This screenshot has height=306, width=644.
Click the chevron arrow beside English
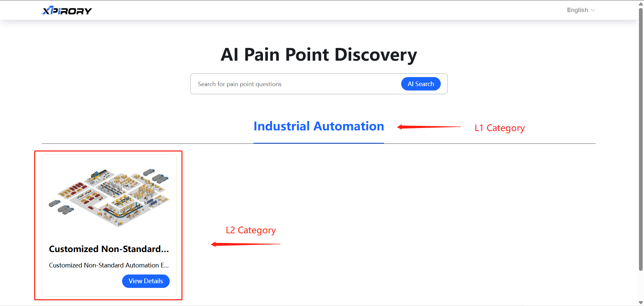(x=593, y=10)
